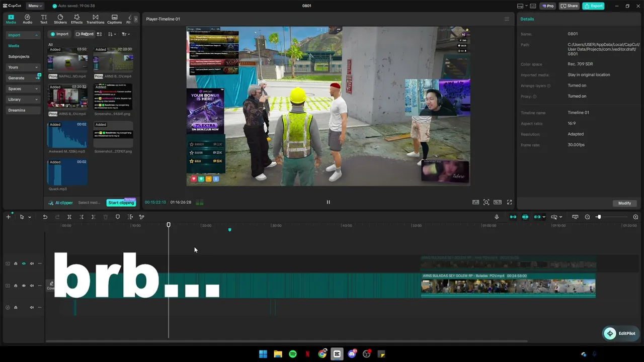Expand the Spaces sidebar section

point(24,89)
